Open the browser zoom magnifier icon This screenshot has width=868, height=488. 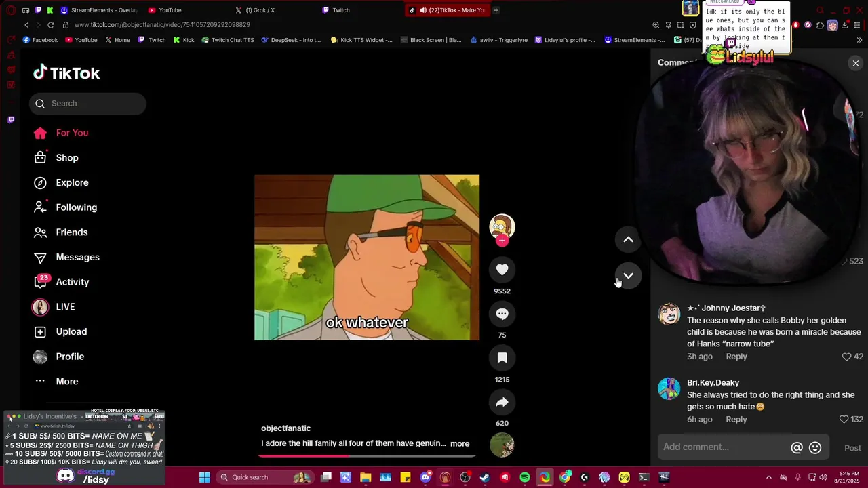coord(656,25)
